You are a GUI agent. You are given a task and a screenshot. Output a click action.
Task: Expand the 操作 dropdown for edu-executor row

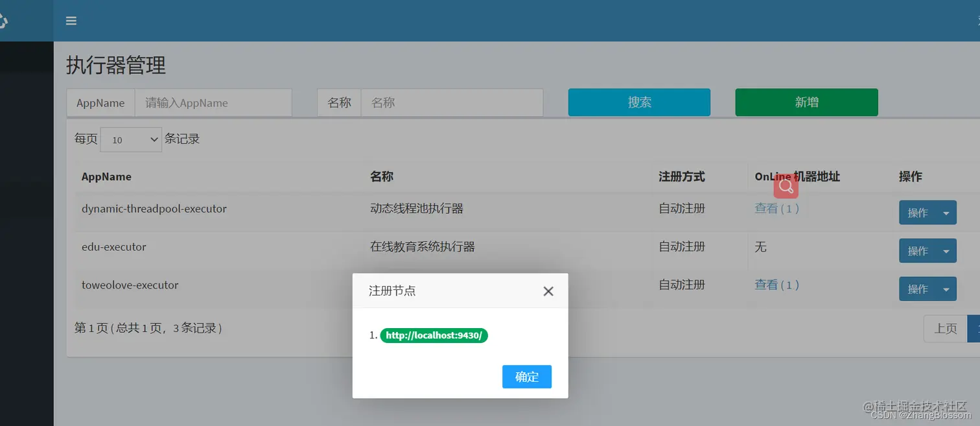click(927, 250)
